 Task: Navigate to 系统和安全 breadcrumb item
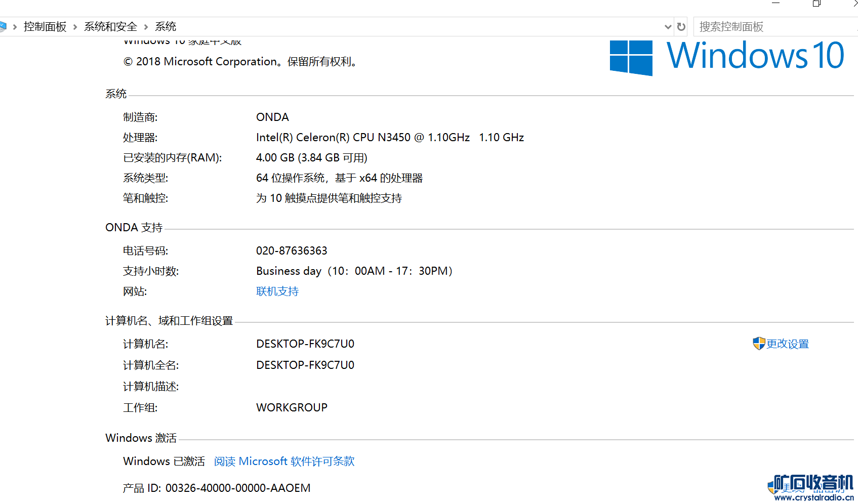[x=110, y=27]
